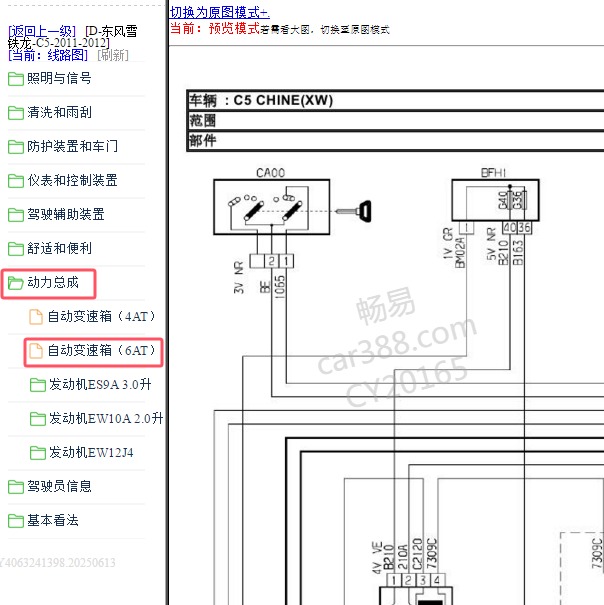
Task: Click wire label 1065 under CA00
Action: 280,286
